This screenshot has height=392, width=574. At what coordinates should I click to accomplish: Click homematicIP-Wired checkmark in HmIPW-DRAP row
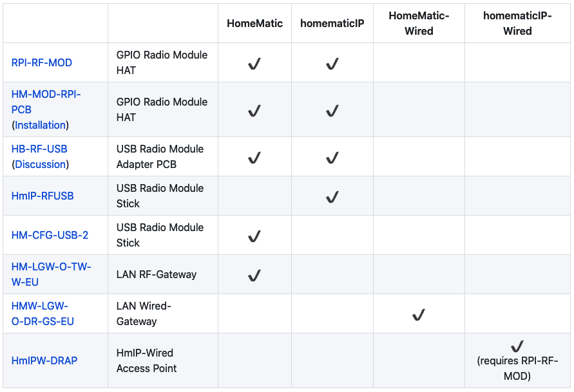click(x=517, y=346)
